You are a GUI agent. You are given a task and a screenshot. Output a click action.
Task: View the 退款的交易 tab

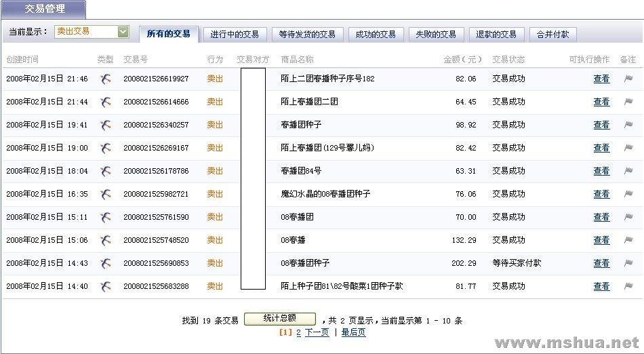pos(496,34)
